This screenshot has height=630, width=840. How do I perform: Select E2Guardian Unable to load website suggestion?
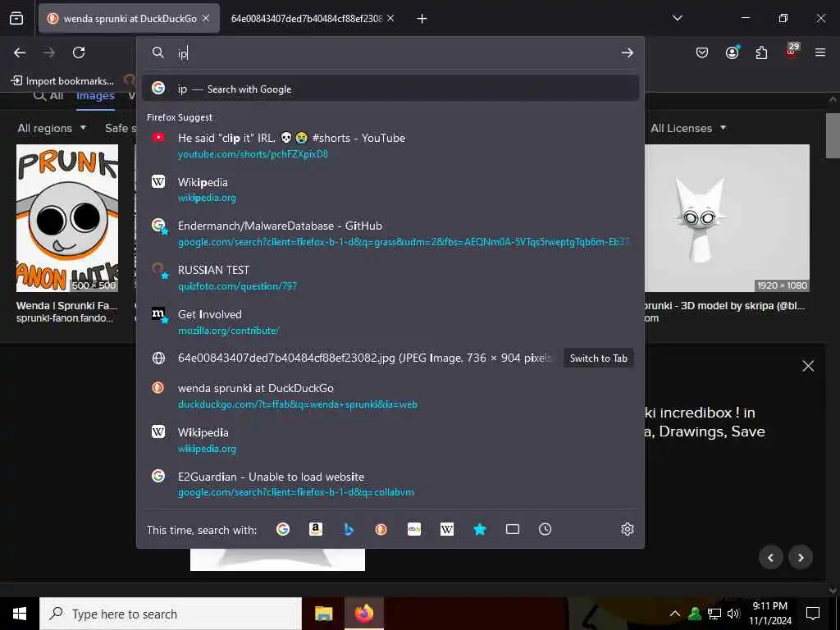tap(390, 484)
